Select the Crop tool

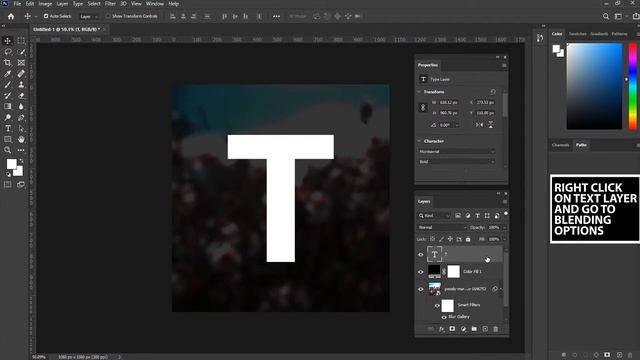(x=8, y=63)
